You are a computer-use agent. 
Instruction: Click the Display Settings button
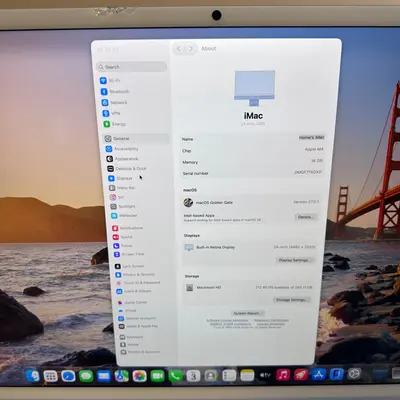[294, 260]
